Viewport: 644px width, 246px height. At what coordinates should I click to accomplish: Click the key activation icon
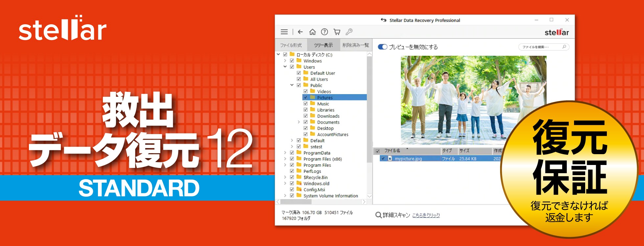349,32
